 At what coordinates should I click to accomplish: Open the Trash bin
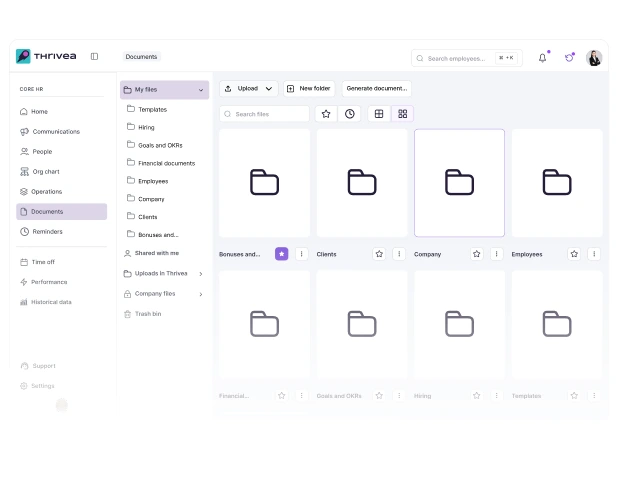coord(148,314)
